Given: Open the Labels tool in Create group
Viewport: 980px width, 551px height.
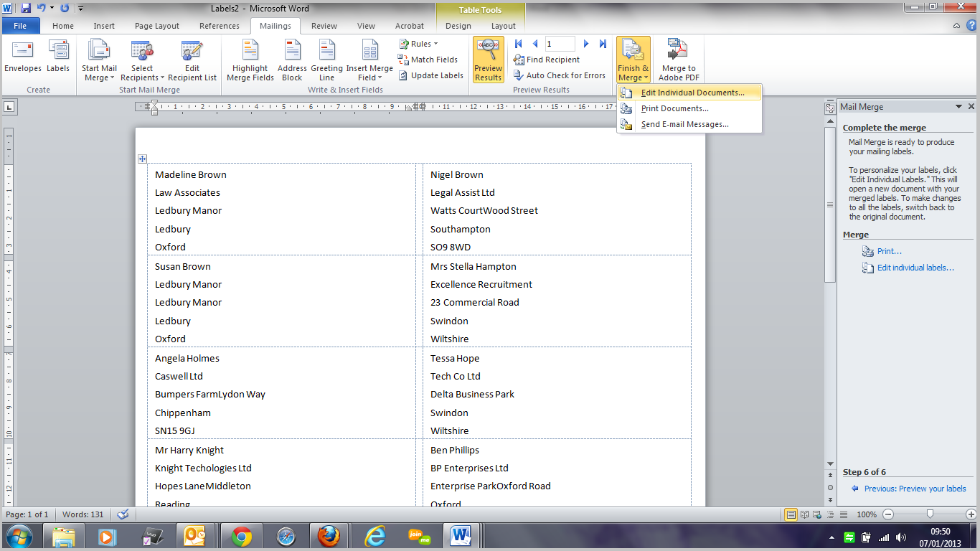Looking at the screenshot, I should [58, 57].
